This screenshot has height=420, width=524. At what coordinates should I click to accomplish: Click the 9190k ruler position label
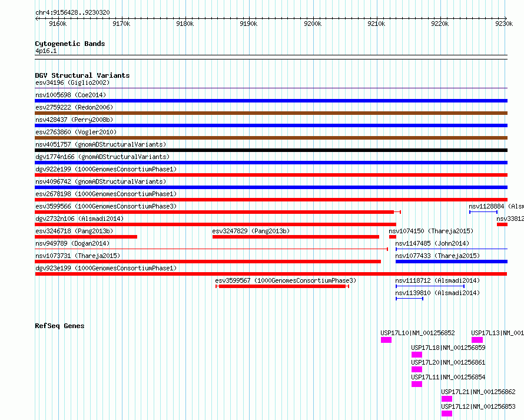coord(248,24)
